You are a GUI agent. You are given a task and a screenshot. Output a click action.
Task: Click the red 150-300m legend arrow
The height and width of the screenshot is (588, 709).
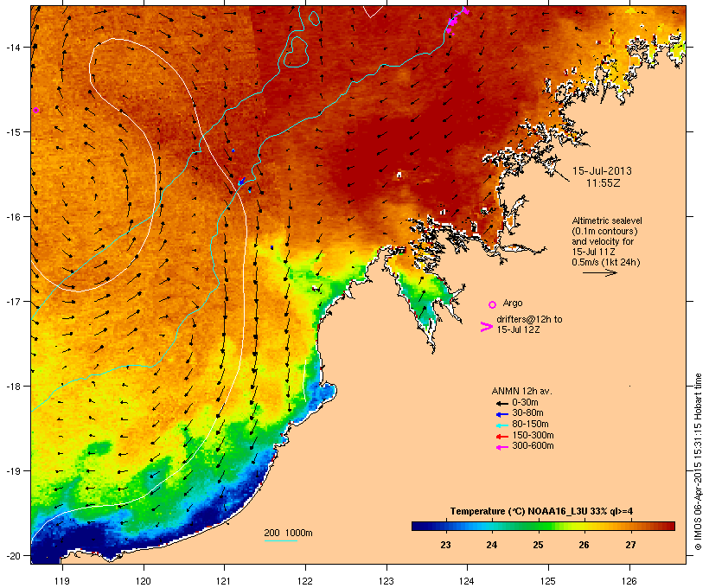click(502, 437)
